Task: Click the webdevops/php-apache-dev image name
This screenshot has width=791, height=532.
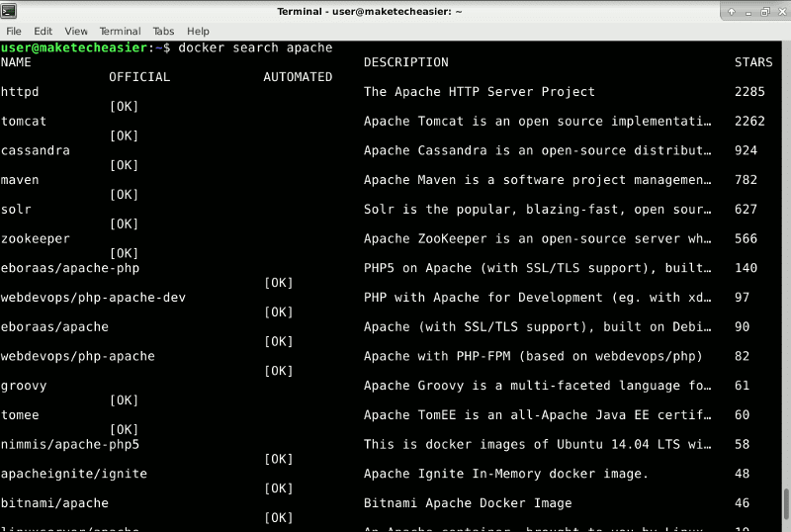Action: tap(93, 298)
